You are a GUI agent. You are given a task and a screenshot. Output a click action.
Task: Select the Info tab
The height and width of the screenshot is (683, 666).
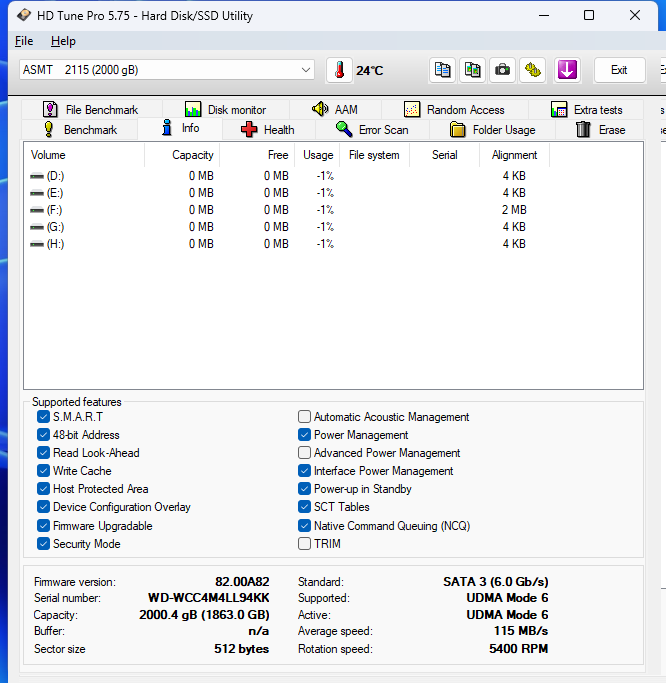click(180, 128)
